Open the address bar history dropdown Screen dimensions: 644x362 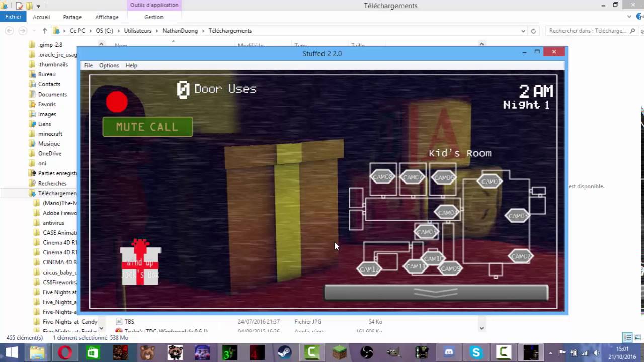[524, 31]
